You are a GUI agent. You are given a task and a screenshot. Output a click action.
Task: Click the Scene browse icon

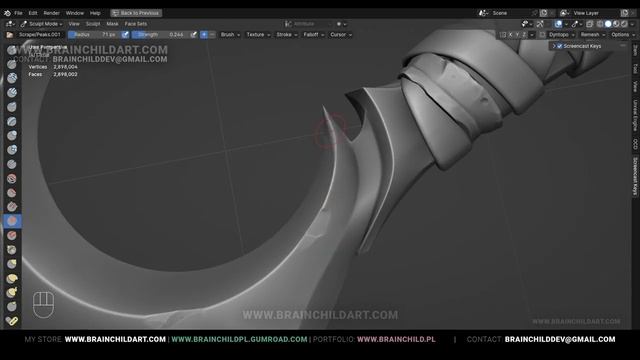point(483,13)
